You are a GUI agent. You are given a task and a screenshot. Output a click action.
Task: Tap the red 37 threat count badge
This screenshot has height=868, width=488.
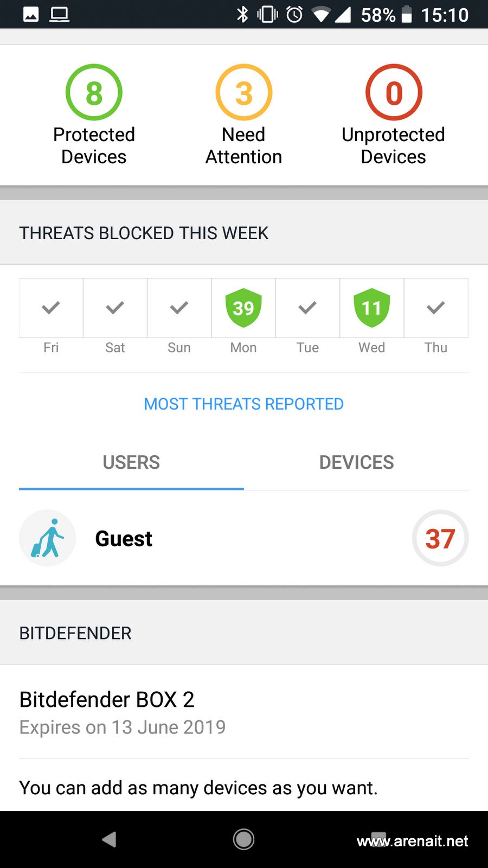click(440, 538)
